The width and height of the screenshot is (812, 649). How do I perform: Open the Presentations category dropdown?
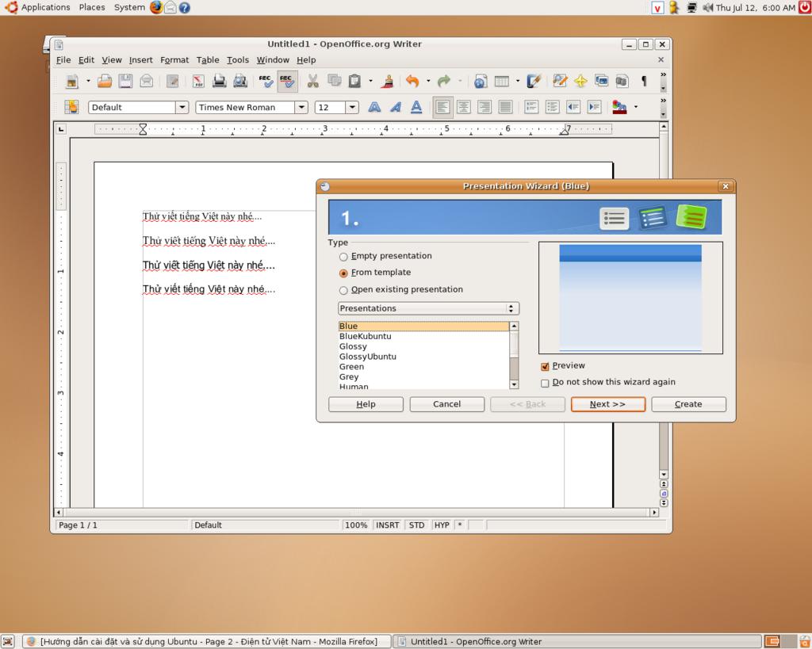[x=428, y=308]
